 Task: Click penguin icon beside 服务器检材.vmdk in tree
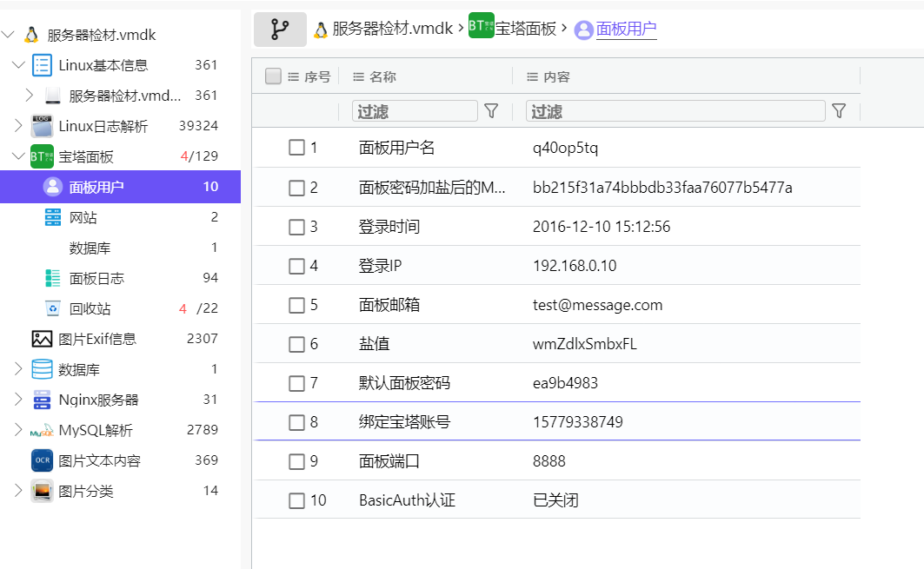pyautogui.click(x=31, y=35)
